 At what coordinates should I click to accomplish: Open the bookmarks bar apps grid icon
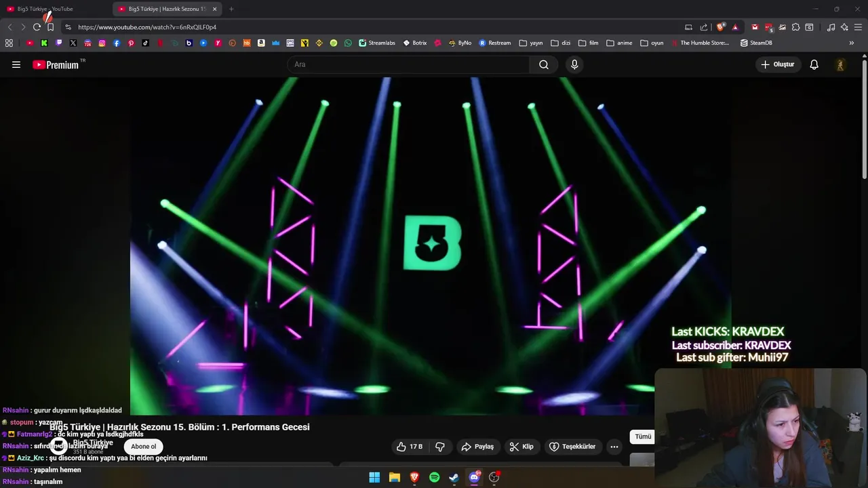pyautogui.click(x=9, y=43)
